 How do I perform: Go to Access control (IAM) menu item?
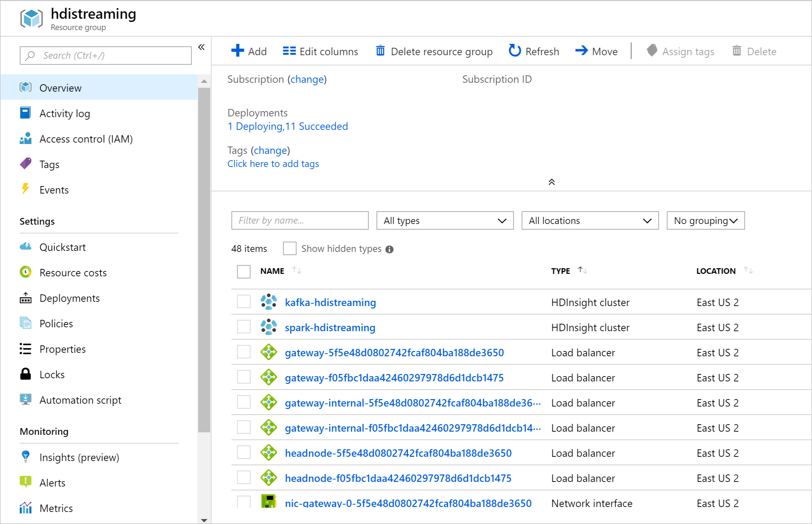pyautogui.click(x=86, y=139)
